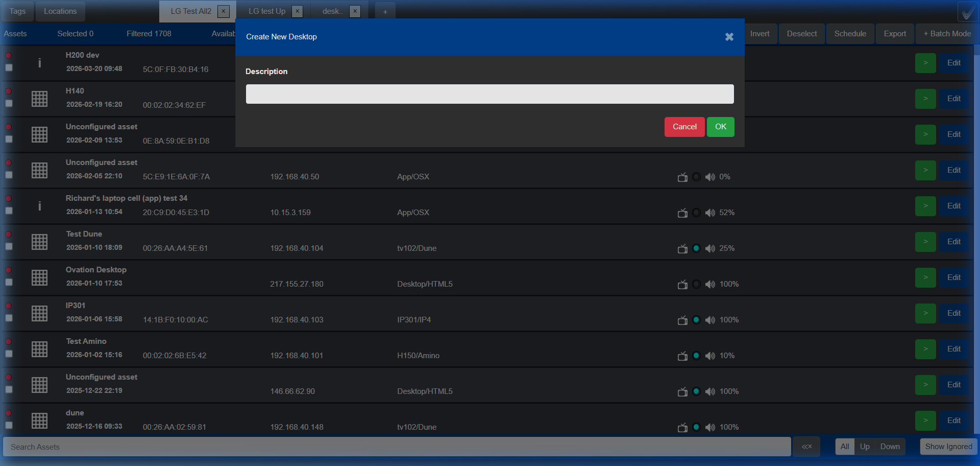Viewport: 980px width, 466px height.
Task: Switch to the LG Test All2 tab
Action: click(191, 11)
